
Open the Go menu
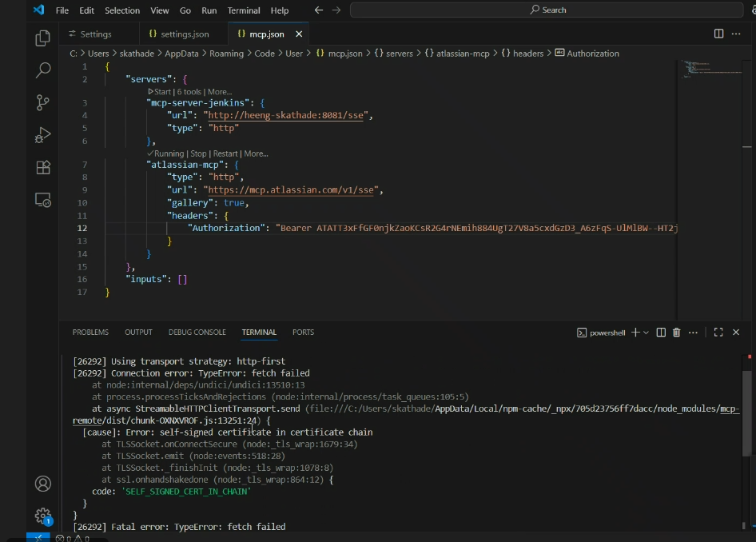[185, 10]
